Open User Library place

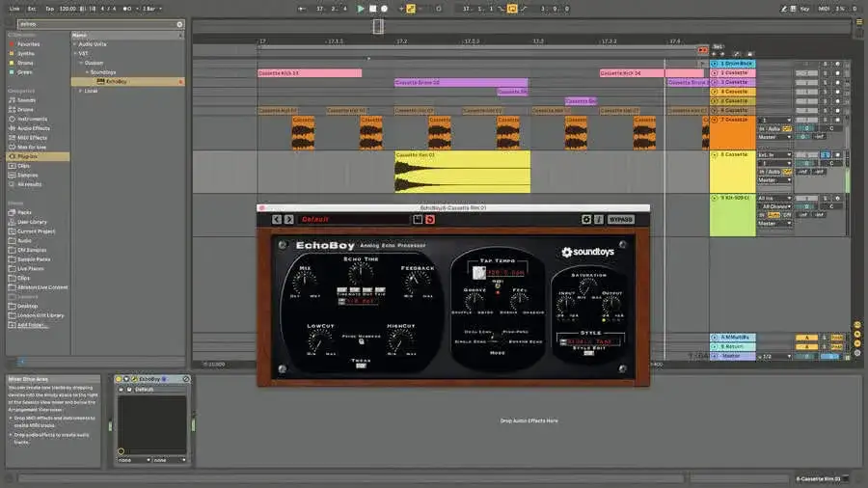pos(32,222)
